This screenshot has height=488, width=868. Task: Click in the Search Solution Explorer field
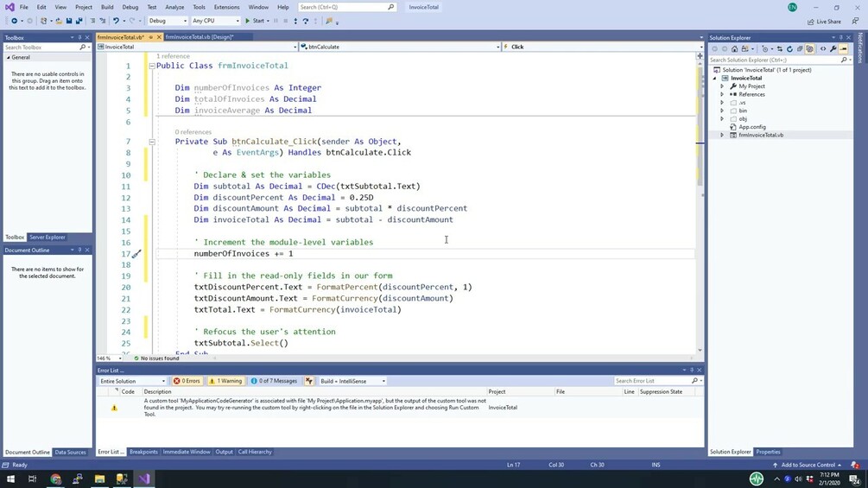(776, 60)
